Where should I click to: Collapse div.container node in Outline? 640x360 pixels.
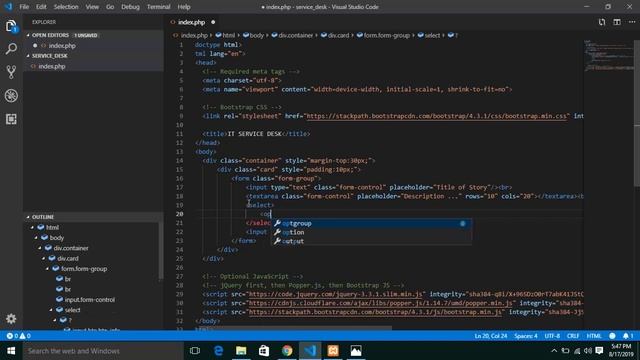(40, 248)
